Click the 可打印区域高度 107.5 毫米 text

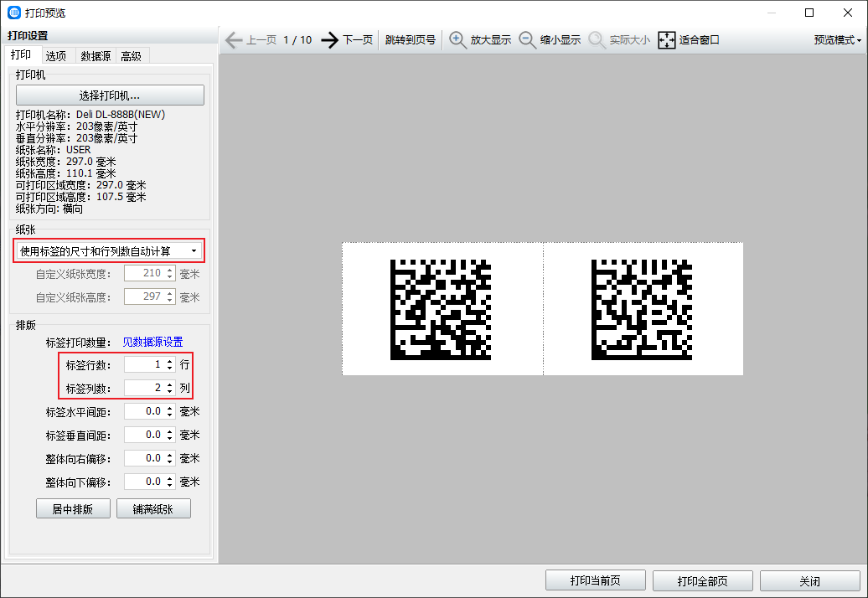80,196
